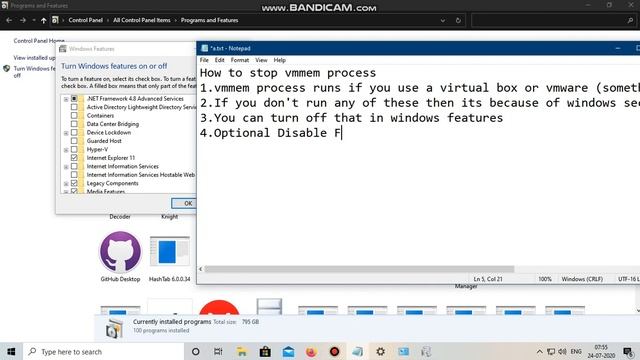Click the ENG language indicator in system tray

pos(576,351)
